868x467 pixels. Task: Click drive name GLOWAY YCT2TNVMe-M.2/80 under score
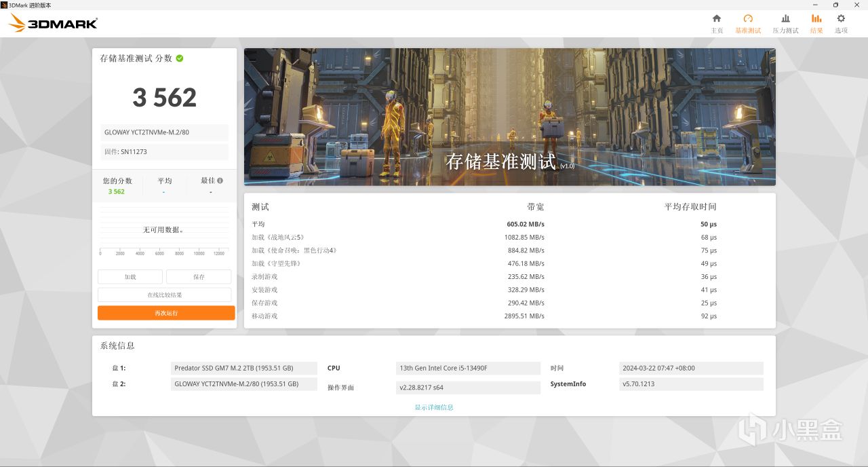click(x=165, y=132)
